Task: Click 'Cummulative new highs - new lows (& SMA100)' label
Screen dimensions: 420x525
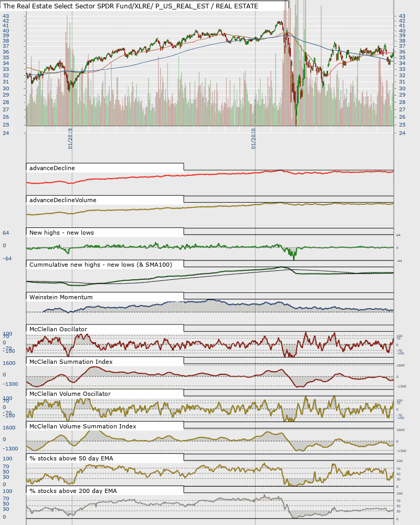Action: [x=100, y=265]
